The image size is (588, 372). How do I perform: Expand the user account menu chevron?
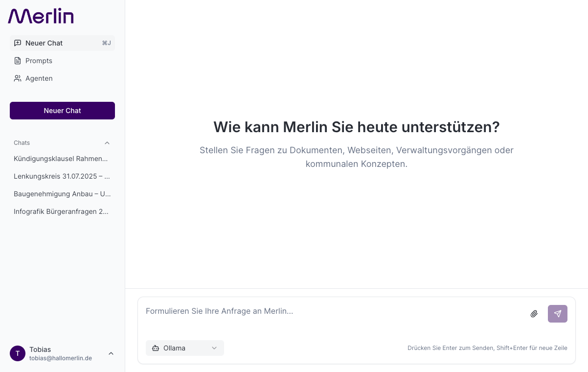(x=111, y=353)
